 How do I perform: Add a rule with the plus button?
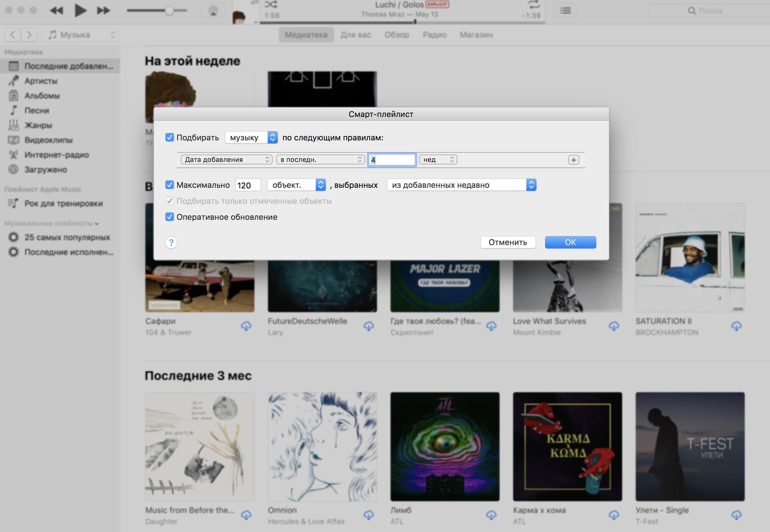tap(573, 160)
